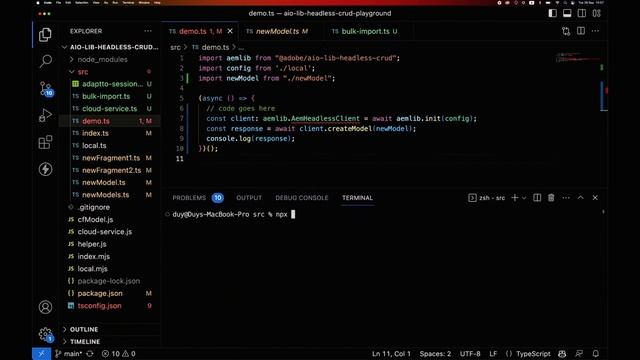Expand the Timeline section
Image resolution: width=640 pixels, height=360 pixels.
pyautogui.click(x=110, y=342)
